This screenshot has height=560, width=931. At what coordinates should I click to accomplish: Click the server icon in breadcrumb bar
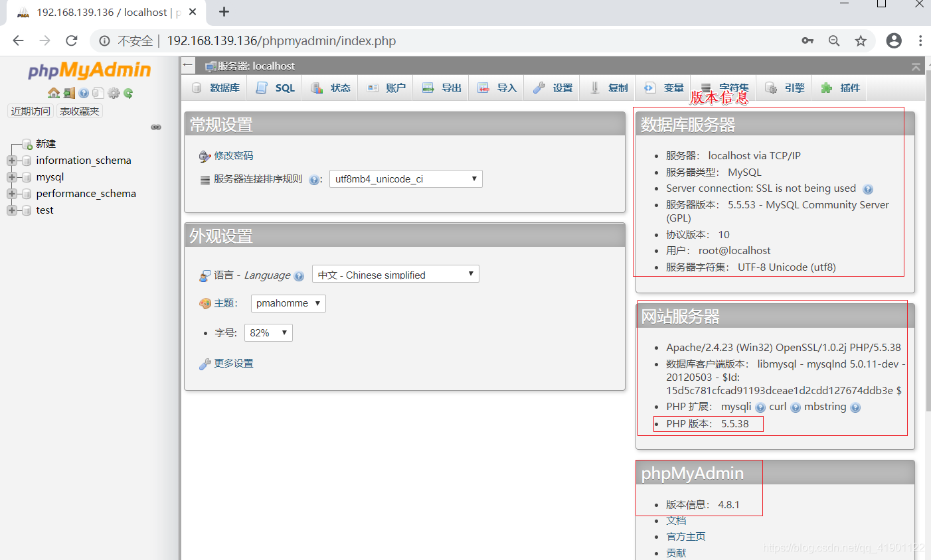click(211, 66)
